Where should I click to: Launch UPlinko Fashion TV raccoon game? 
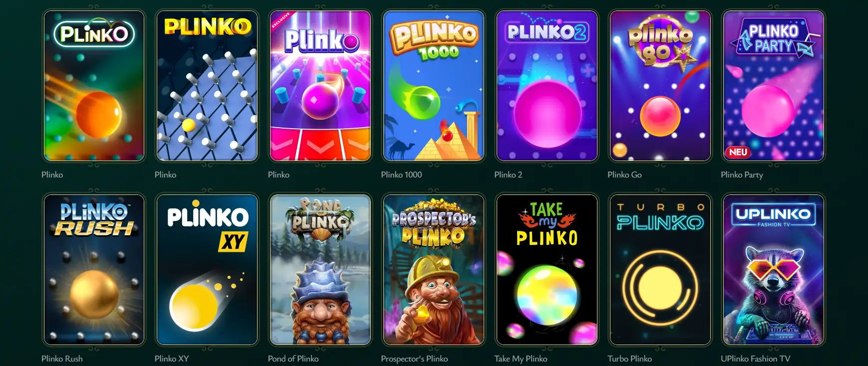click(773, 270)
